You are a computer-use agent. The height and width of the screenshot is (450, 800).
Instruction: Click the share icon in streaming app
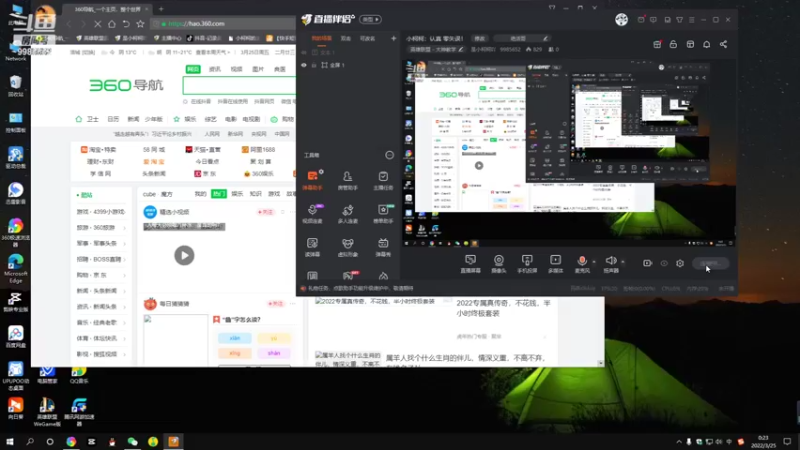click(723, 44)
